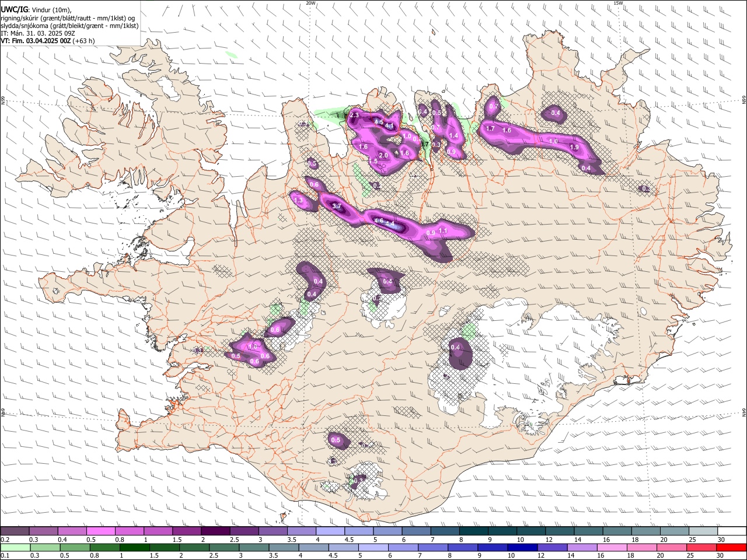Viewport: 747px width, 560px height.
Task: Pick the darkest green swatch in rain legend
Action: 135,547
